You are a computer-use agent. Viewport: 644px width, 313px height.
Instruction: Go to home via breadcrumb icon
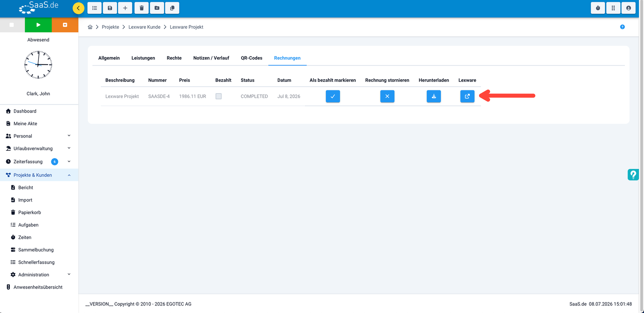tap(90, 27)
